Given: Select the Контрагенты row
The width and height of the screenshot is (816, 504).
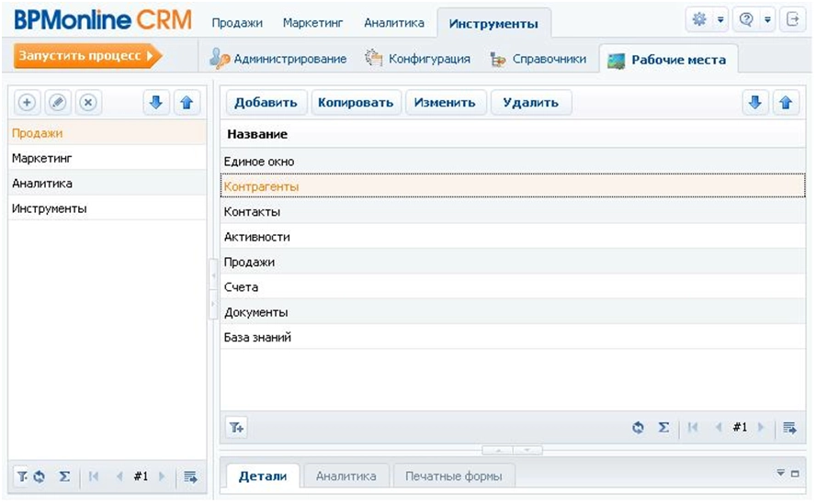Looking at the screenshot, I should coord(513,186).
